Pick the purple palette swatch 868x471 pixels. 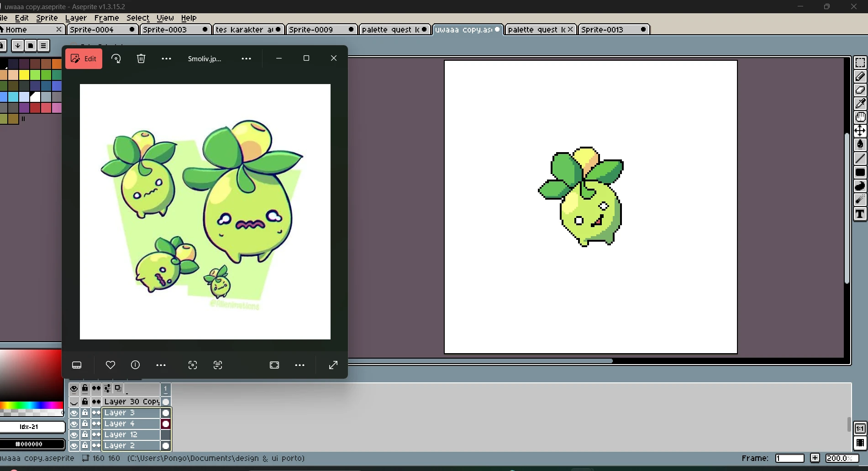[24, 108]
